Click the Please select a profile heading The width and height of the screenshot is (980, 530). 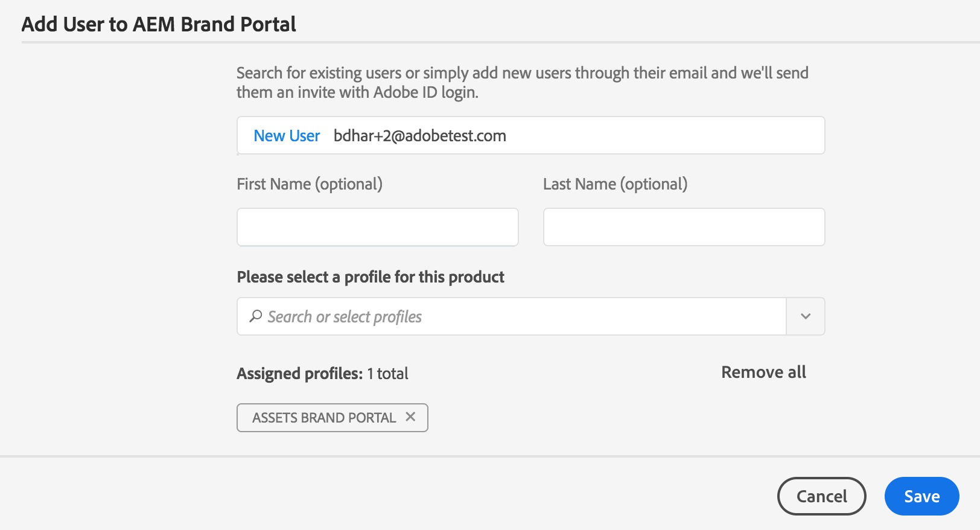[371, 277]
